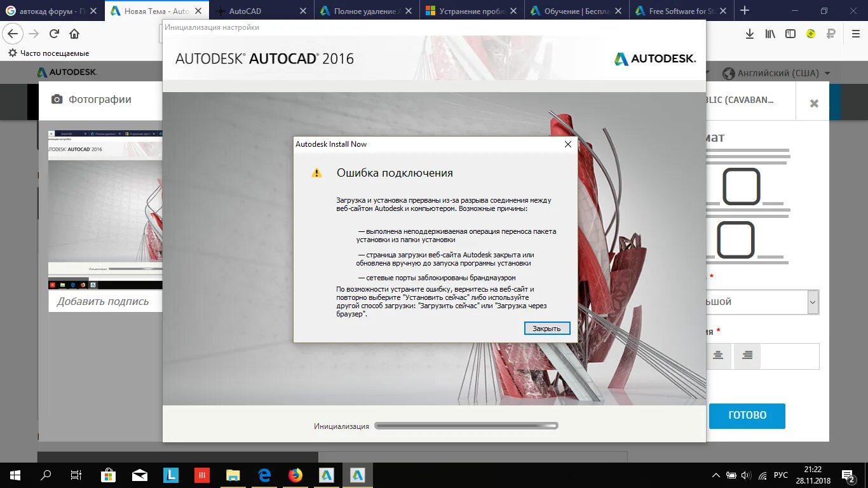Click the battery status tray icon

[x=732, y=475]
